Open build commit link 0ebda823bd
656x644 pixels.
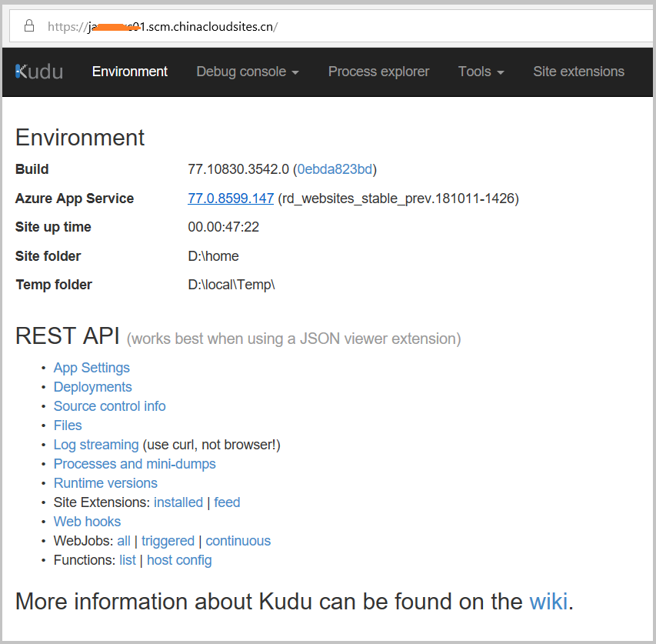pyautogui.click(x=335, y=169)
